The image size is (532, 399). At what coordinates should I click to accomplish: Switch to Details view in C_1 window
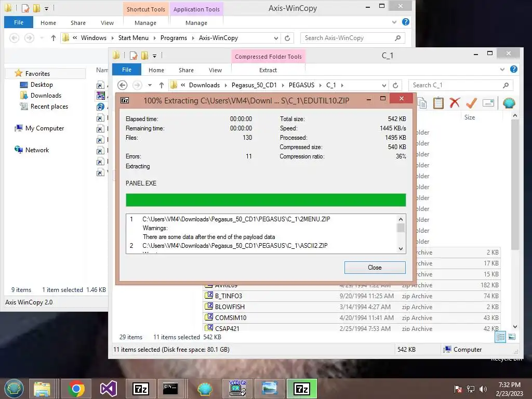pos(500,337)
